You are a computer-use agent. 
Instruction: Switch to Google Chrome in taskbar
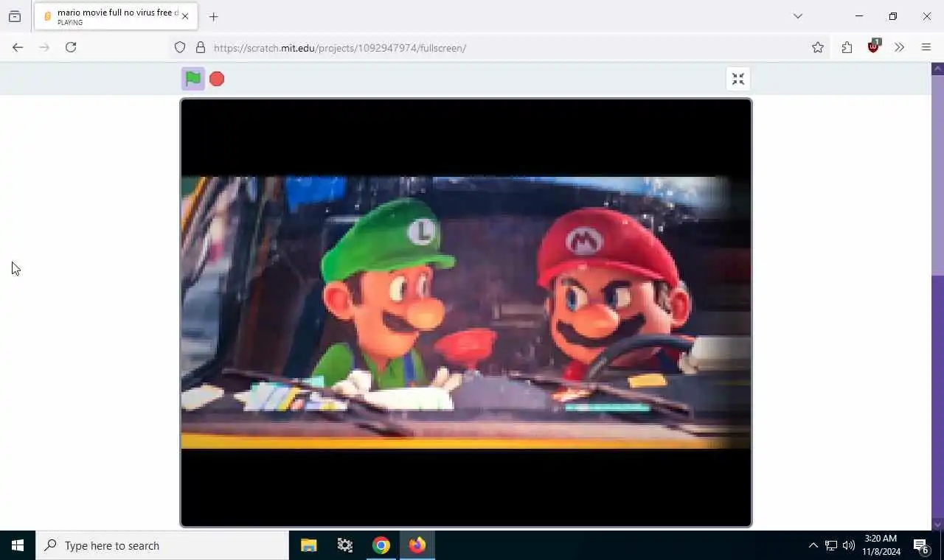[381, 545]
